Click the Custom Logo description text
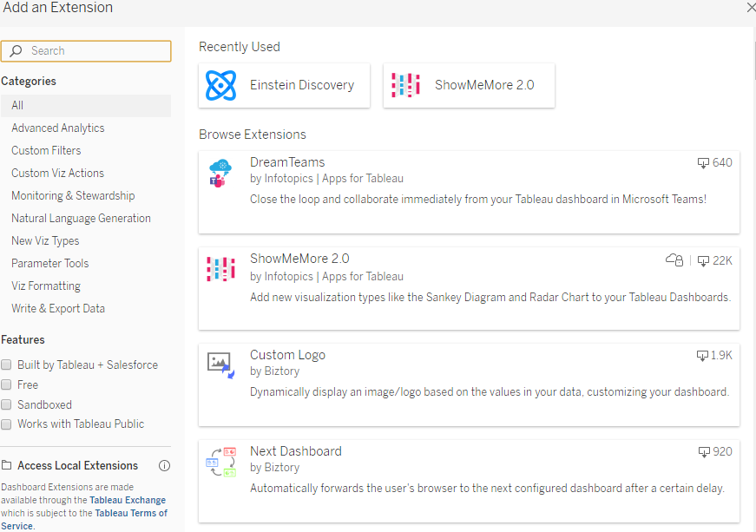 click(x=490, y=392)
